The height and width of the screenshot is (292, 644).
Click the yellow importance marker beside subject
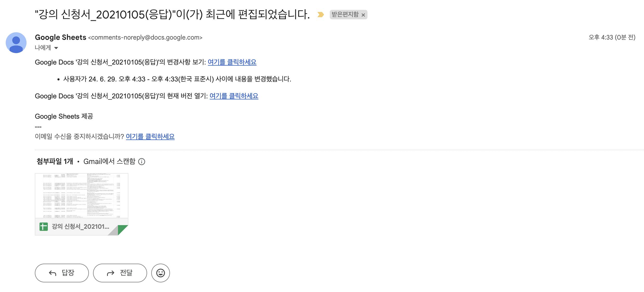[x=320, y=15]
